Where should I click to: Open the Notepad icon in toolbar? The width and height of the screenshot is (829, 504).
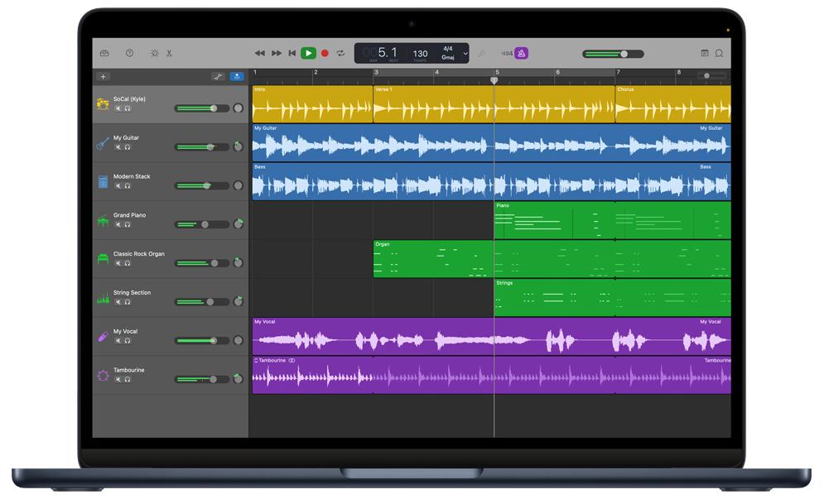click(x=705, y=53)
